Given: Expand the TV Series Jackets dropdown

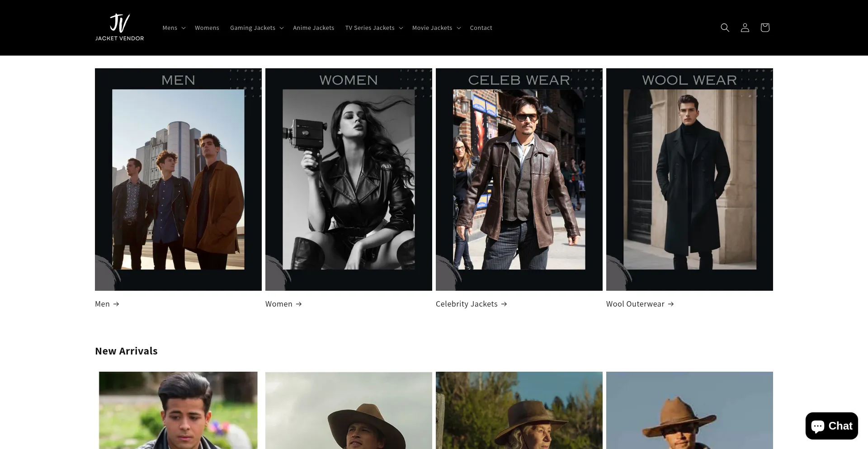Looking at the screenshot, I should pos(374,28).
